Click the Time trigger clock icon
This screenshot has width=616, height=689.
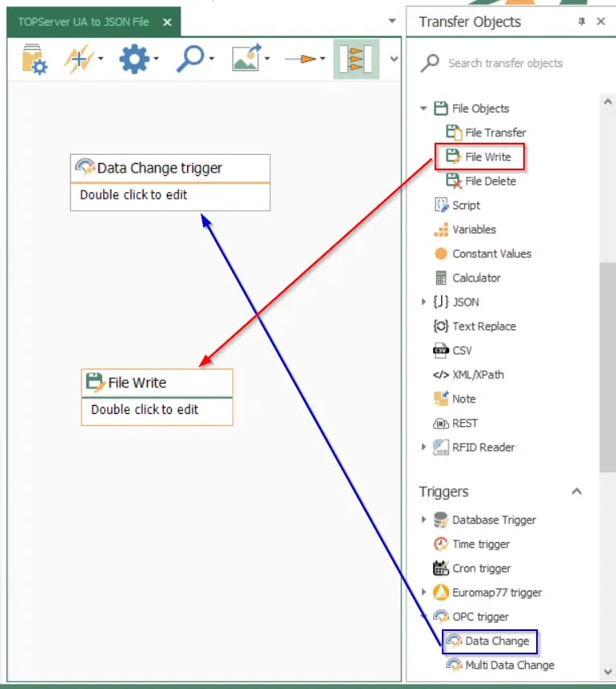pyautogui.click(x=441, y=544)
